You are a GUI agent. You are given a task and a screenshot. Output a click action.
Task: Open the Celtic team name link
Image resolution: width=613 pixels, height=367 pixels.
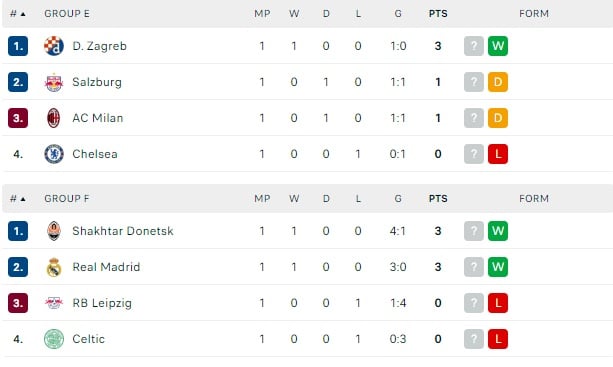click(89, 339)
